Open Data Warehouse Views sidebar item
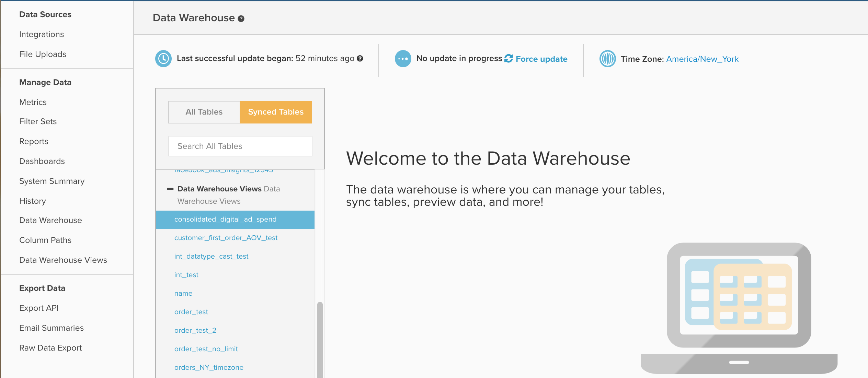The width and height of the screenshot is (868, 378). click(x=63, y=260)
